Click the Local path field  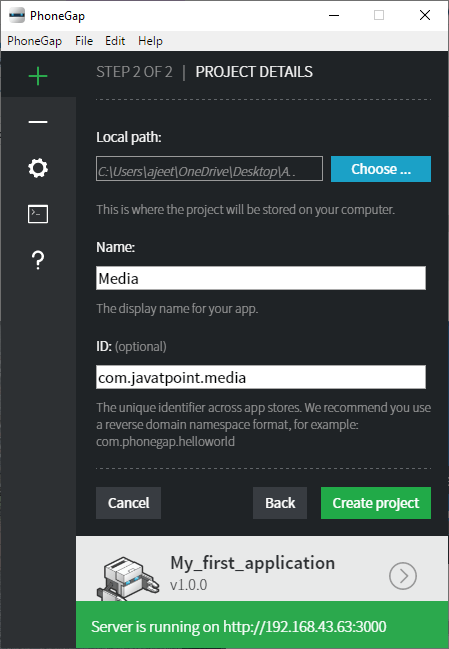click(x=209, y=168)
